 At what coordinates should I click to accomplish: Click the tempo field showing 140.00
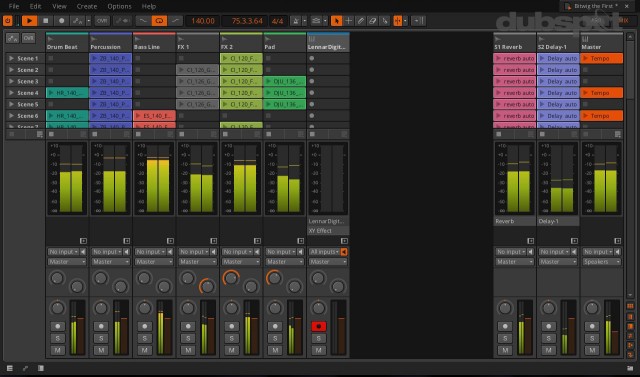[x=203, y=20]
